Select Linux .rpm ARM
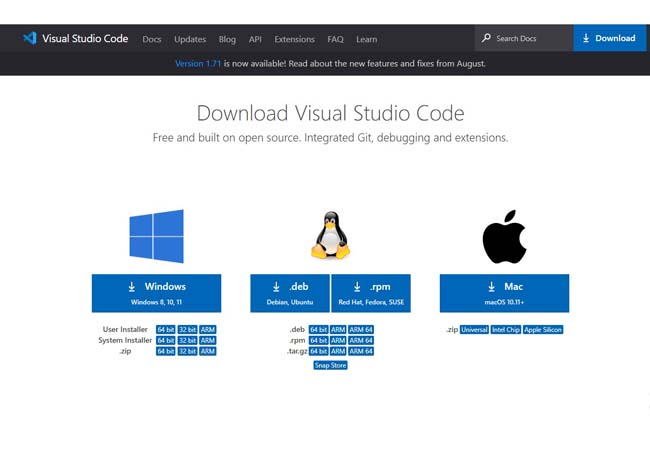 pos(338,340)
